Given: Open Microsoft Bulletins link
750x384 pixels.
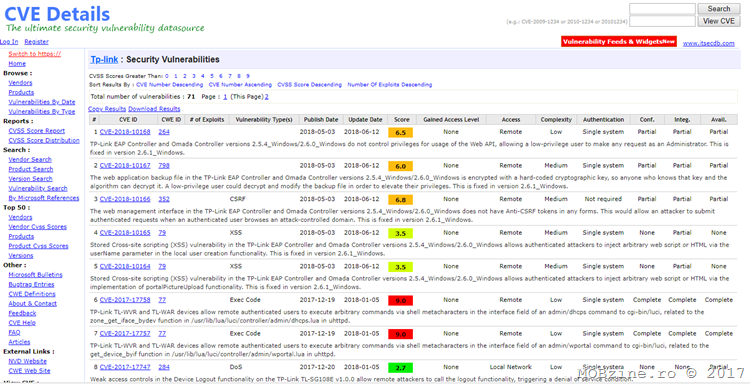Looking at the screenshot, I should tap(35, 274).
